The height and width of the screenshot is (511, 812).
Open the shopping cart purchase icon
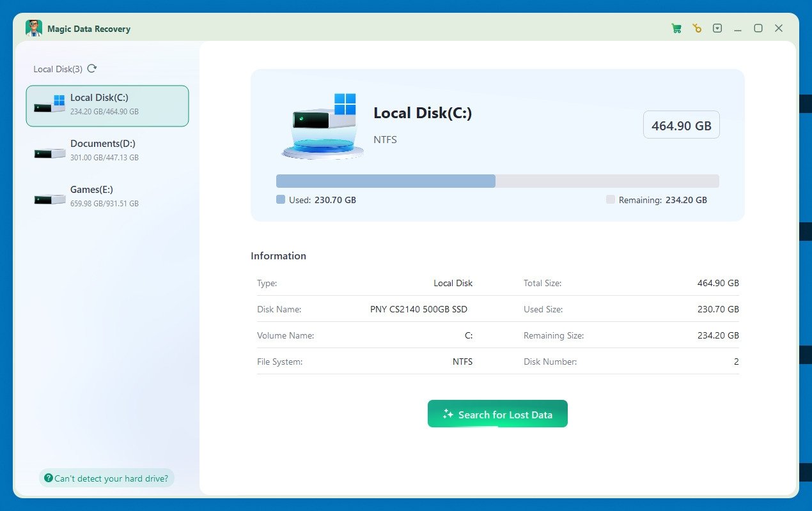(676, 28)
